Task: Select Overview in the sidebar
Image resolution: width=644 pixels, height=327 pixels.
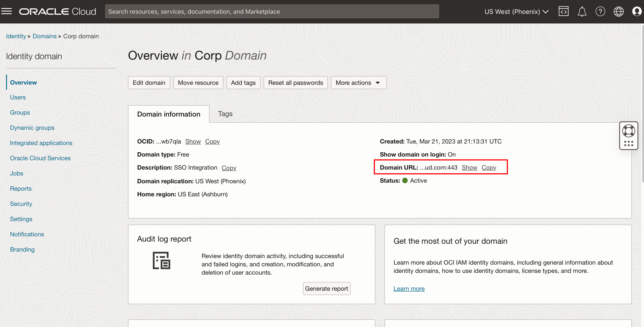Action: (x=23, y=82)
